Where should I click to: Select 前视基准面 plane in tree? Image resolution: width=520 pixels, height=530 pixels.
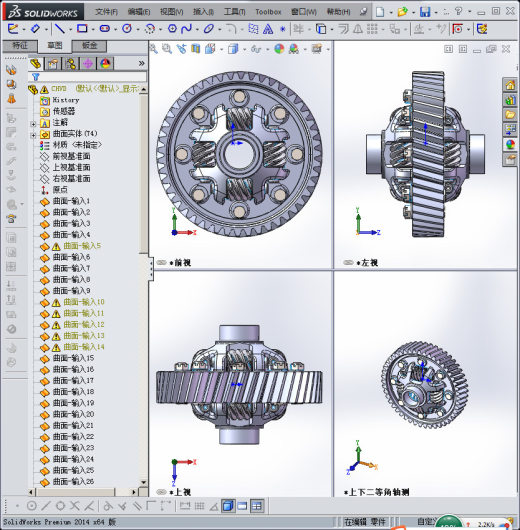click(x=72, y=156)
